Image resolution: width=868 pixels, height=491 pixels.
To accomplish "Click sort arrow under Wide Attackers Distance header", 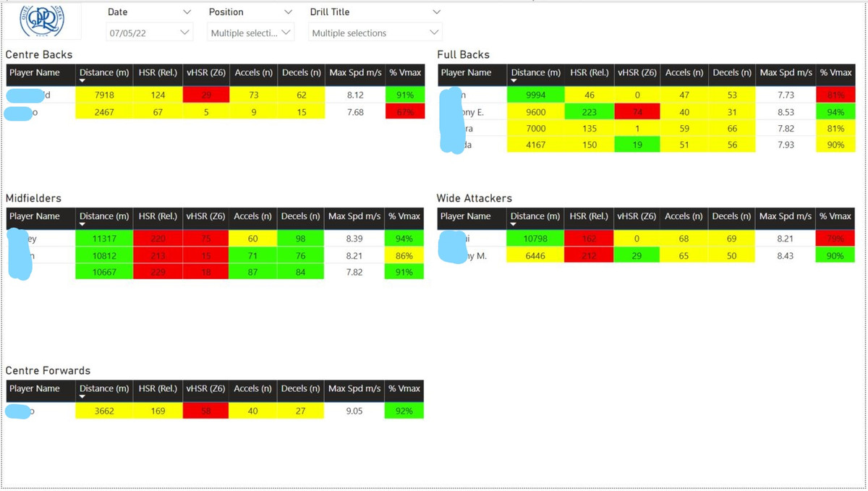I will 514,225.
